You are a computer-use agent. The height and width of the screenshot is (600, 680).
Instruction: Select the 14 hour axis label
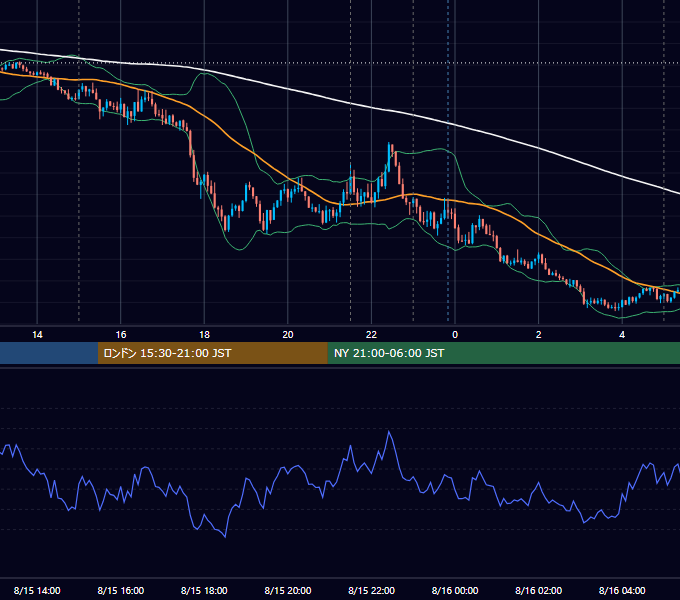(x=37, y=335)
